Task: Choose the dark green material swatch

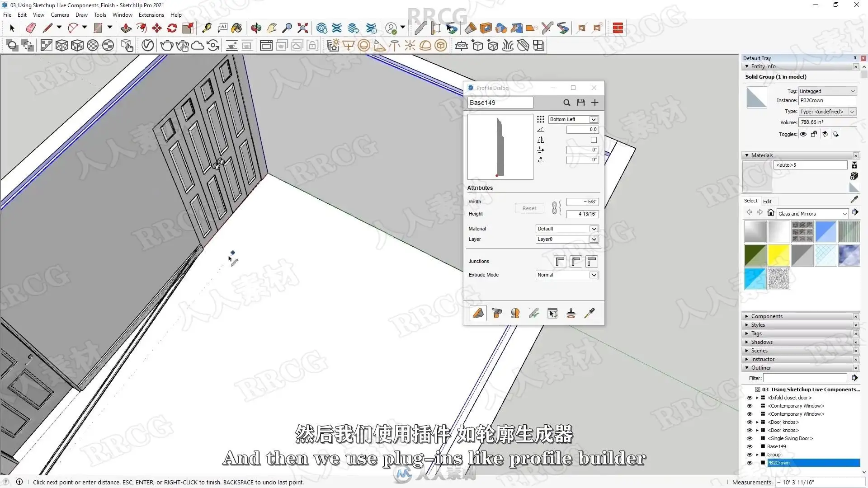Action: 755,255
